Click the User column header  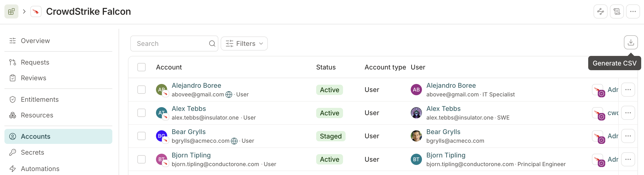click(x=418, y=67)
